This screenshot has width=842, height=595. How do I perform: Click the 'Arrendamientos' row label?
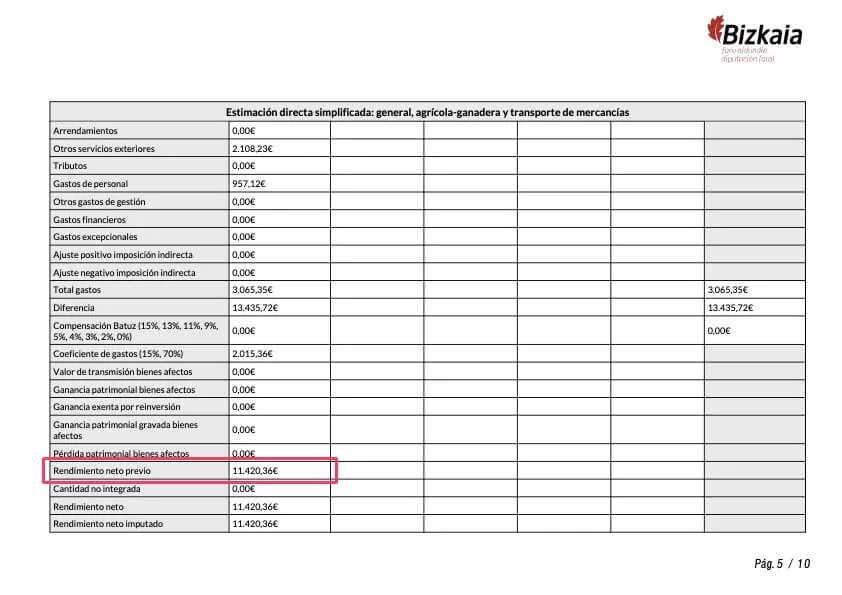(85, 131)
